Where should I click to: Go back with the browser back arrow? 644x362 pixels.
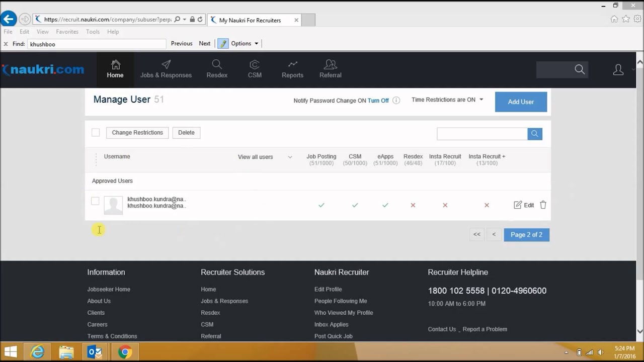pos(8,20)
